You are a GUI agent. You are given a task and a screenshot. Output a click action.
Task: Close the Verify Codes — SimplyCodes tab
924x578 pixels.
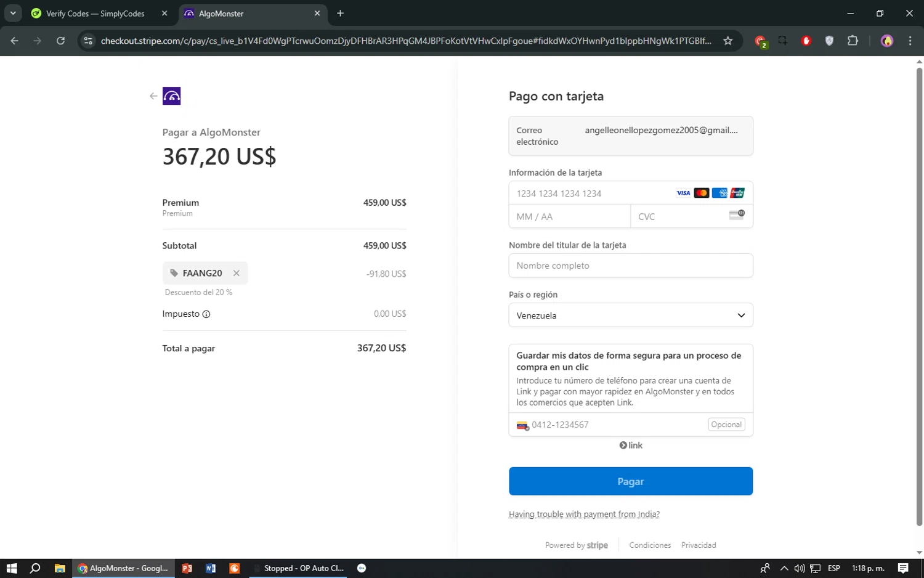coord(164,14)
